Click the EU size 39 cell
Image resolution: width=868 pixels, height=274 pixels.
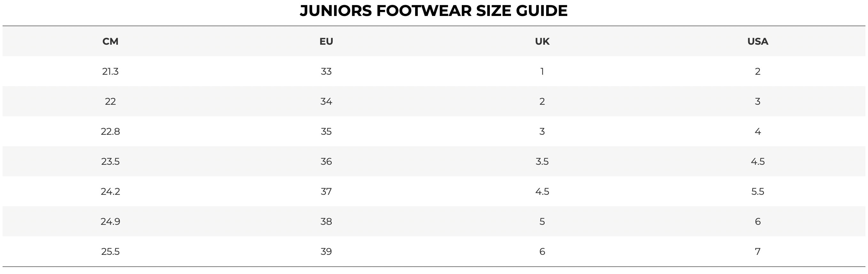click(x=326, y=251)
